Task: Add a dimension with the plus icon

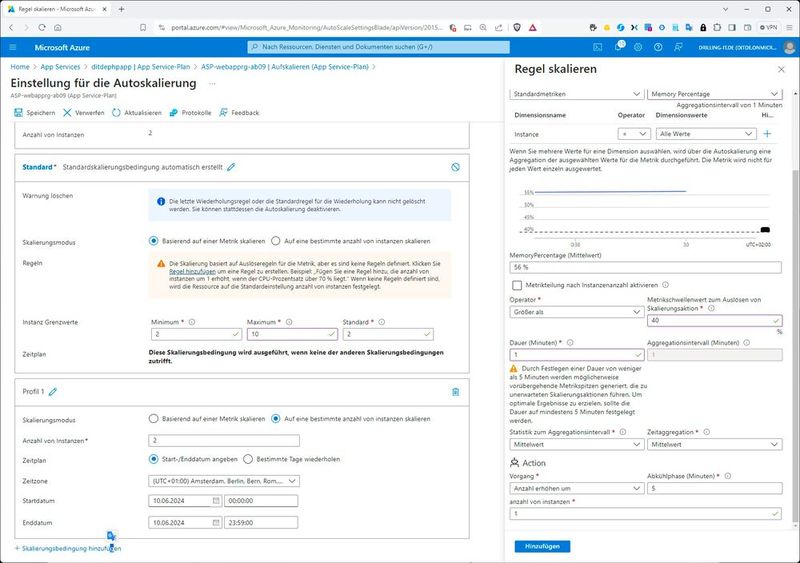Action: [767, 133]
